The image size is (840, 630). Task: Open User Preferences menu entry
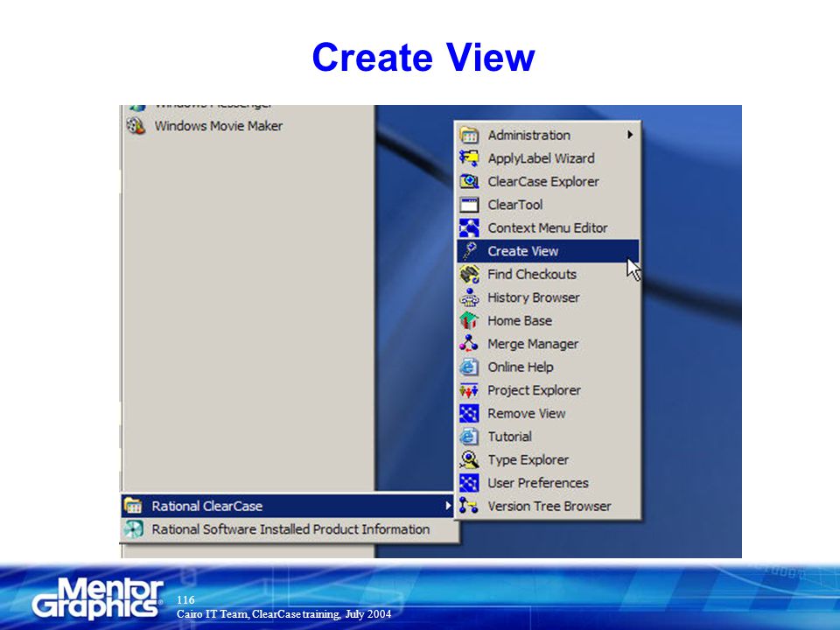[548, 483]
